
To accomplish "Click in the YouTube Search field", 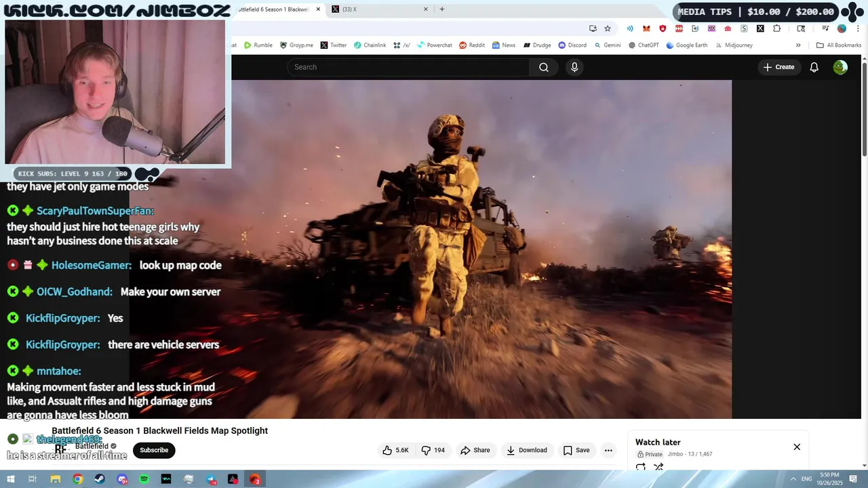I will [x=408, y=67].
